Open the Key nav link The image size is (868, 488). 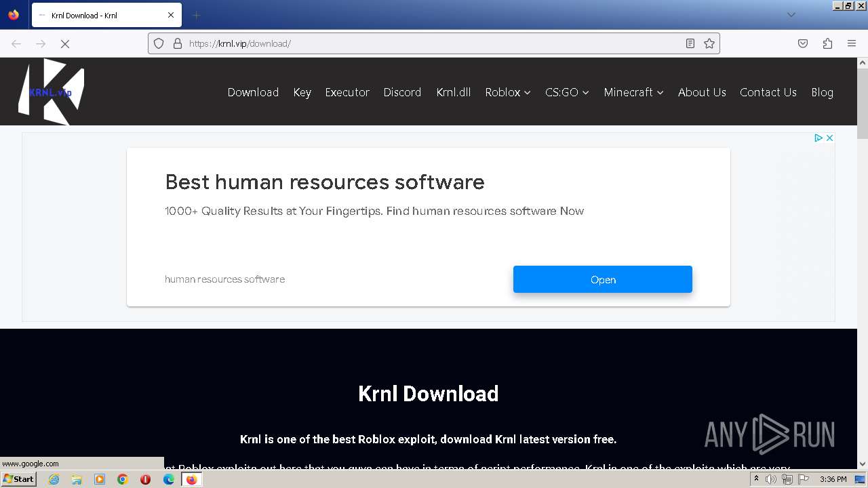point(302,92)
